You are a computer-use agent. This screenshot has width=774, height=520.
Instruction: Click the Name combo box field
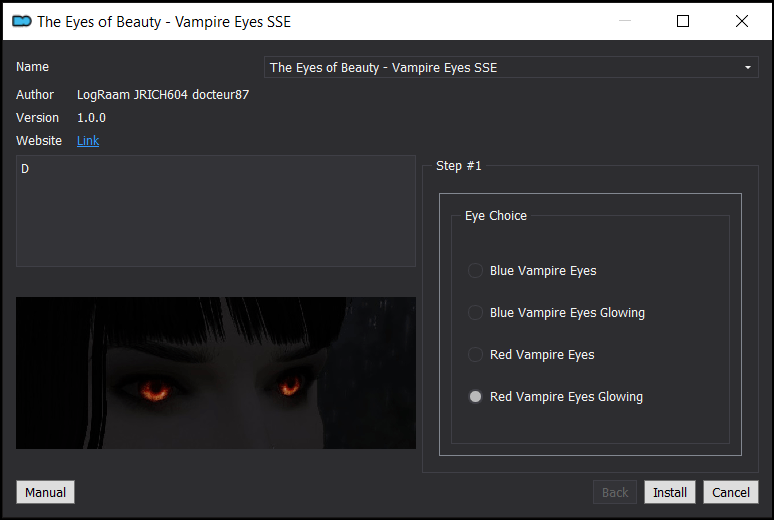tap(511, 68)
